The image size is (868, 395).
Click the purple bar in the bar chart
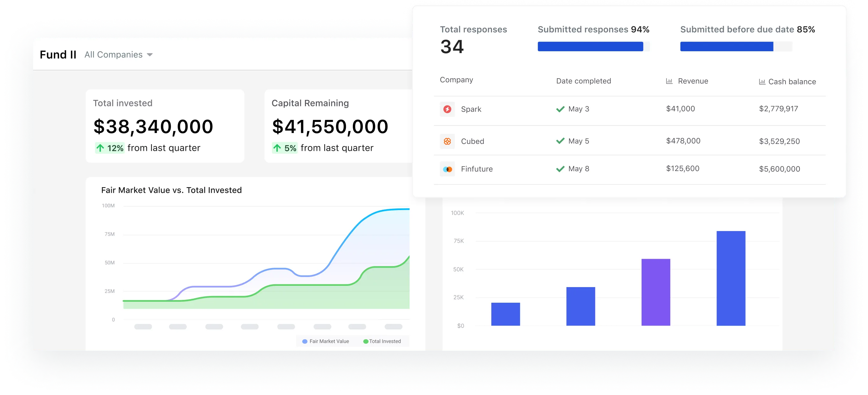[655, 292]
